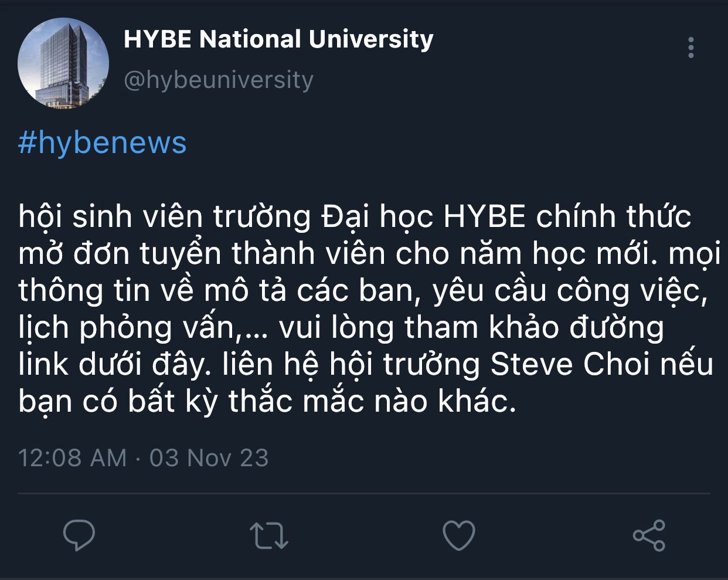Open the HYBE building profile picture
The height and width of the screenshot is (580, 728).
pyautogui.click(x=63, y=63)
